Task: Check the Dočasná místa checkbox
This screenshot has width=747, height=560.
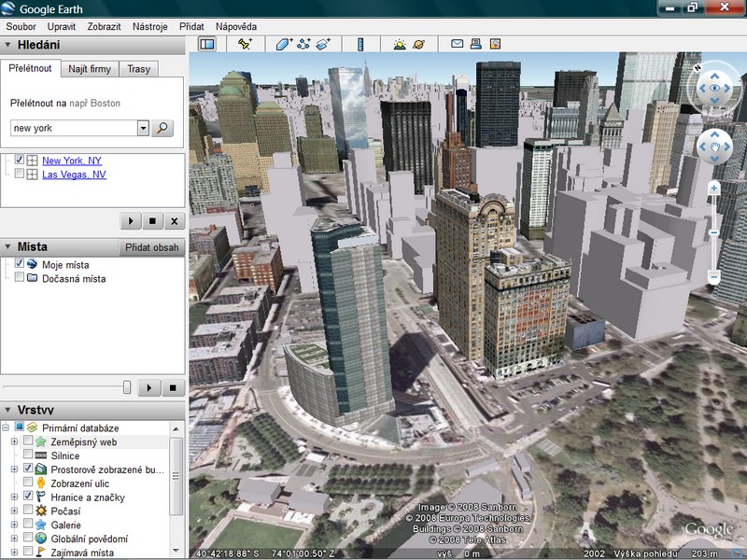Action: click(19, 277)
